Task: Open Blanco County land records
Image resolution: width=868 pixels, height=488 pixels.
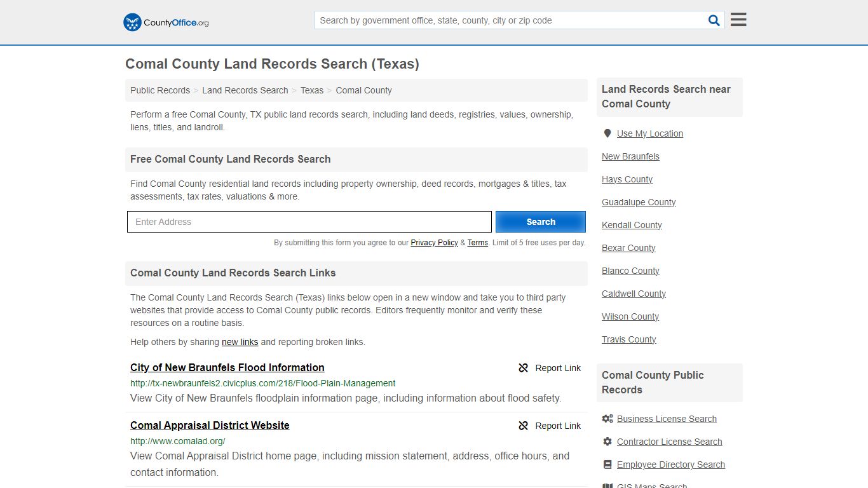Action: point(630,271)
